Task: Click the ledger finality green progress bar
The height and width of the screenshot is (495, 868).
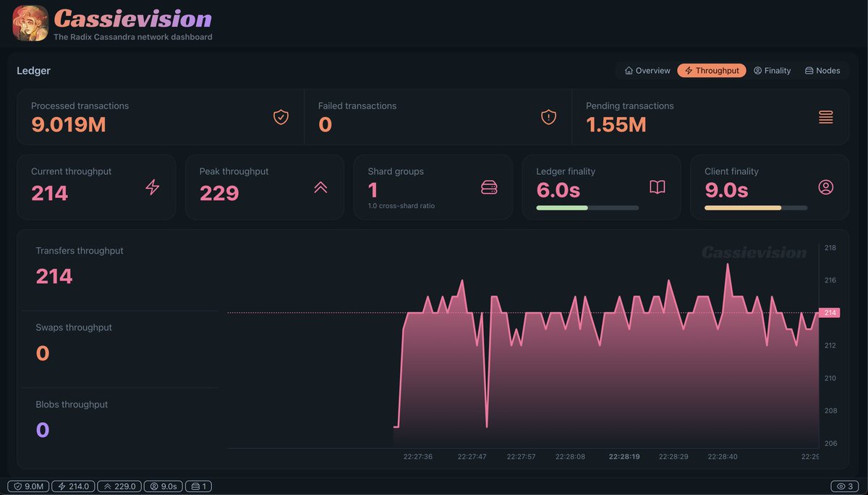Action: pyautogui.click(x=561, y=207)
